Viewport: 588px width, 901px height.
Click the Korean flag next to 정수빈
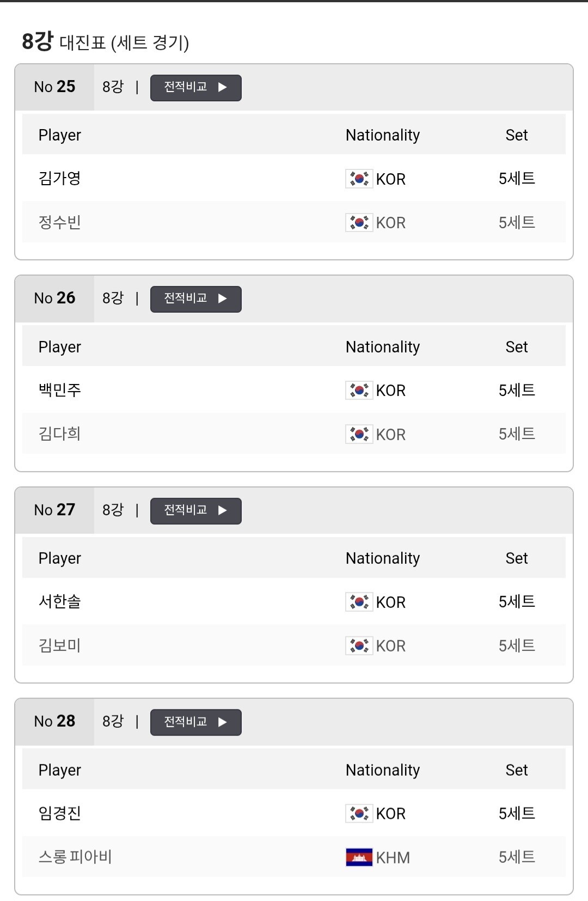[359, 222]
